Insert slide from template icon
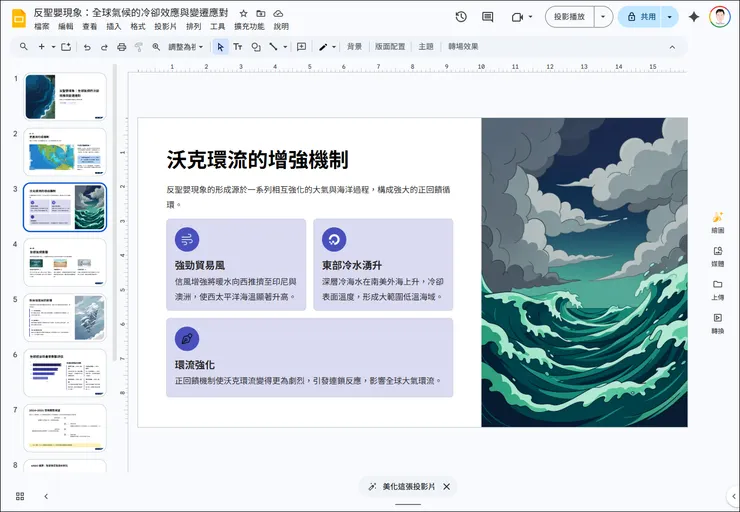The height and width of the screenshot is (512, 740). tap(66, 47)
